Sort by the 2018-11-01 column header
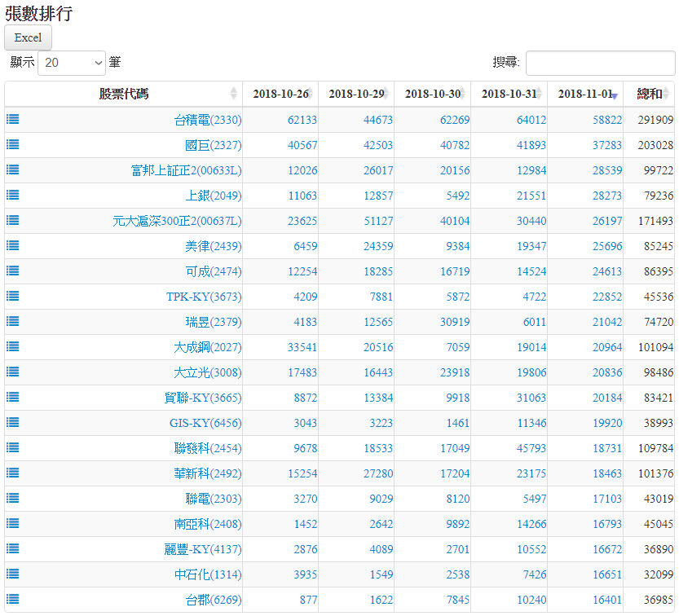 585,94
